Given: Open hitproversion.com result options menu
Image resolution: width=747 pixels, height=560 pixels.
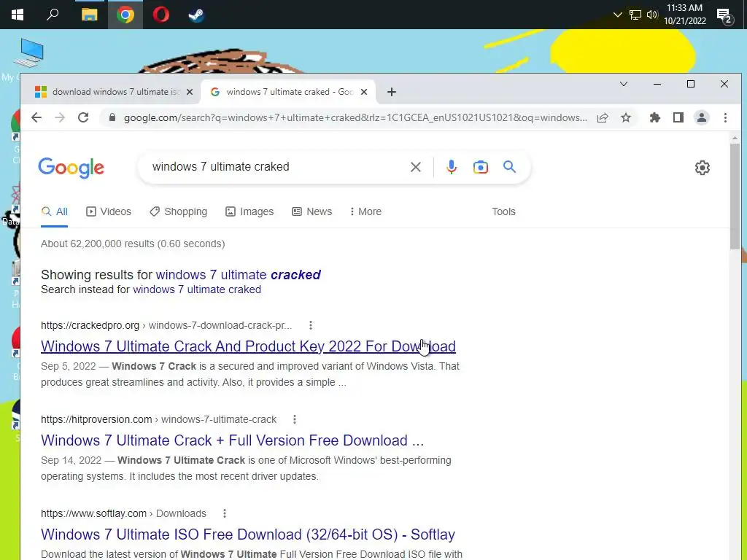Looking at the screenshot, I should pos(295,419).
